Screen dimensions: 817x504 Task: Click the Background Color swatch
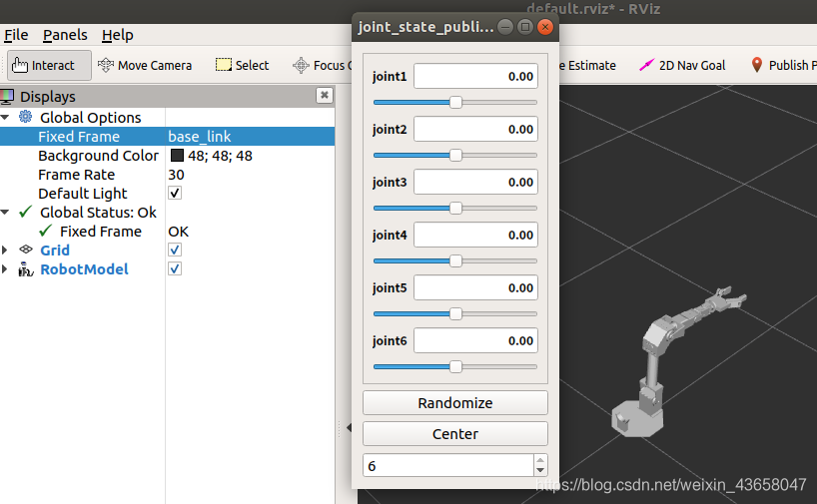coord(177,155)
